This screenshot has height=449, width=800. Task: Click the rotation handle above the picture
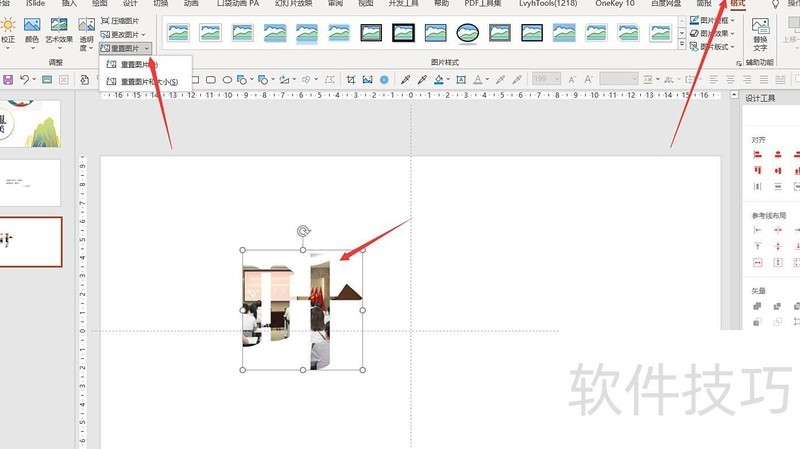point(303,232)
